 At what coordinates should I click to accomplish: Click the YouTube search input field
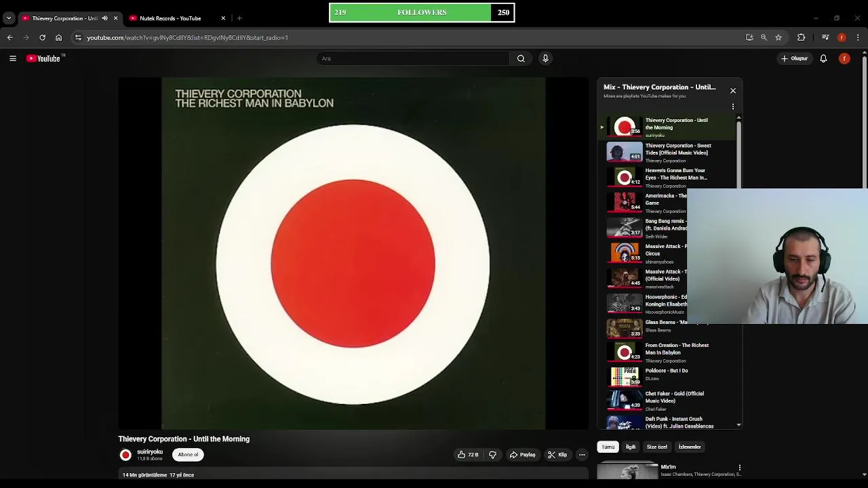(414, 58)
